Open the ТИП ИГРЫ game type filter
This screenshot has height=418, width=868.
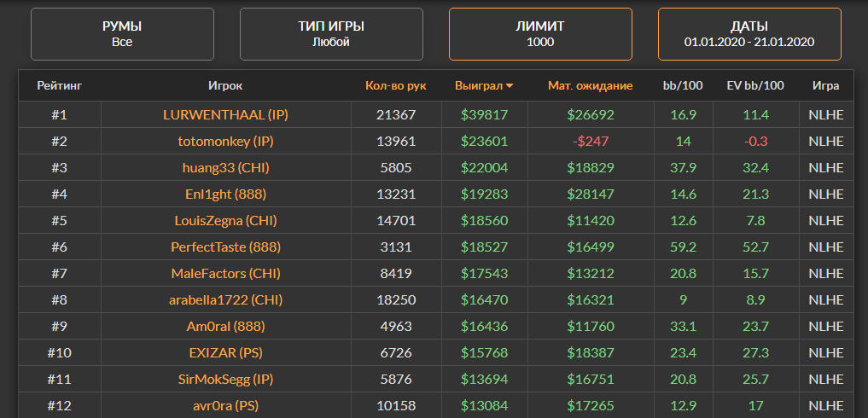[x=331, y=34]
